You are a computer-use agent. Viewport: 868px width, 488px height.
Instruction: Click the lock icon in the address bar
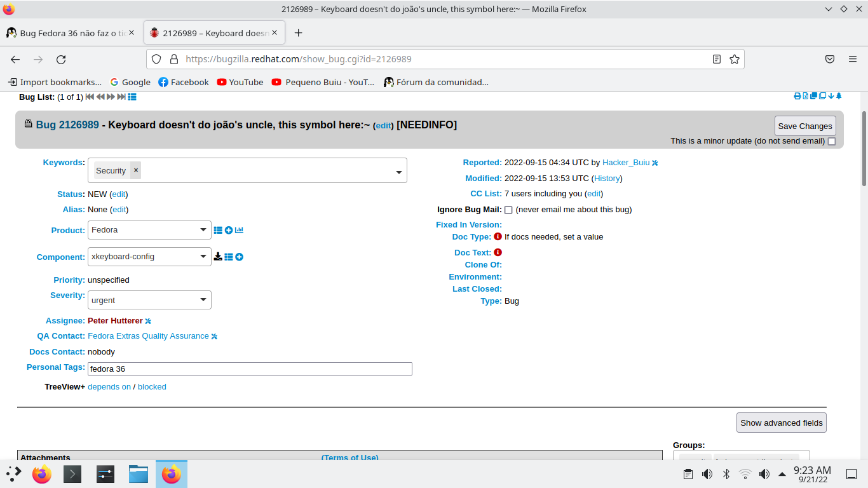(174, 59)
